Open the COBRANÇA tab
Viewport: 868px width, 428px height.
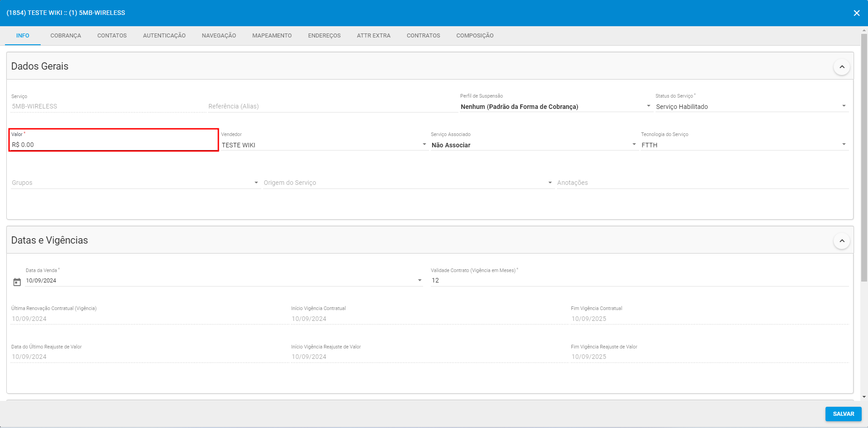(x=66, y=36)
